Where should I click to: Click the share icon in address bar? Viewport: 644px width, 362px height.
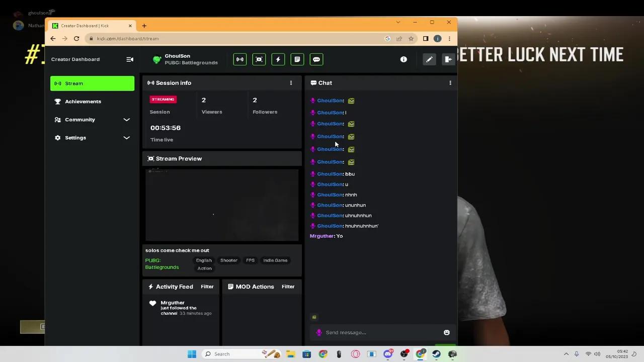[399, 39]
